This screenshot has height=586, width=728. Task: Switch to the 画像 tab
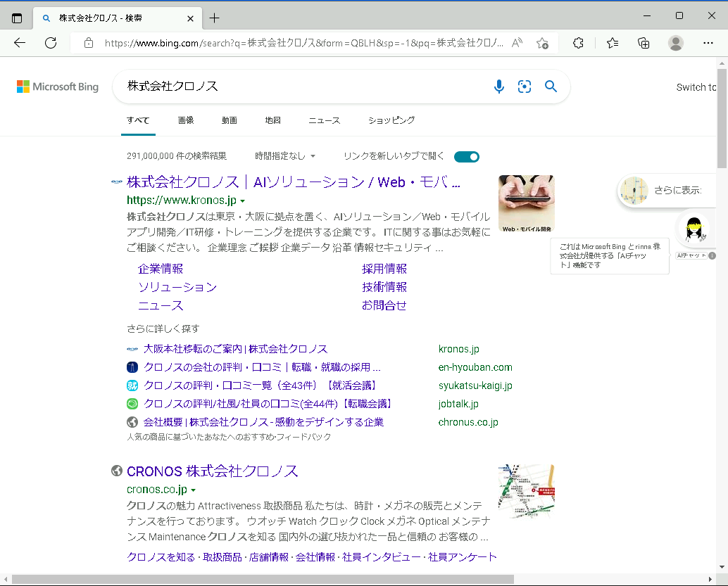186,120
